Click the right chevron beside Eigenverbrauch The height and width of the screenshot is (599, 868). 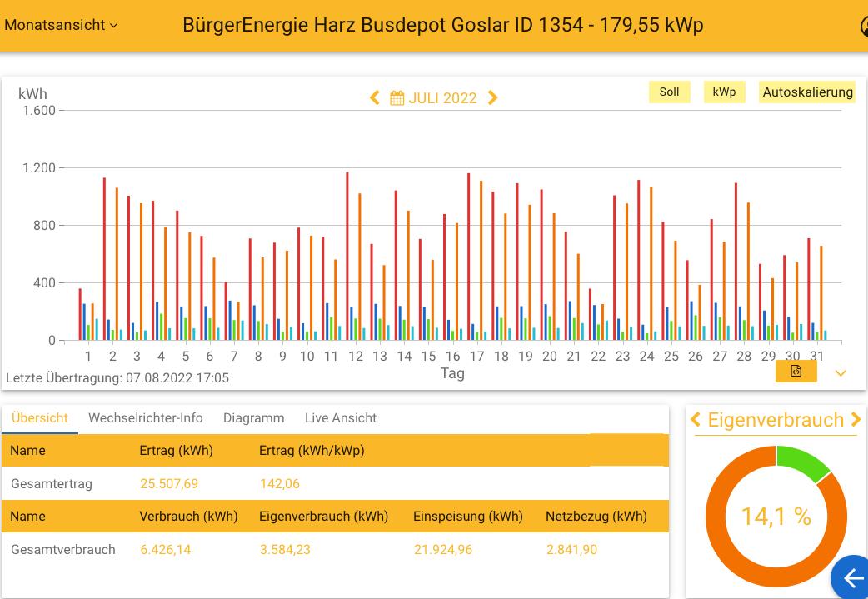point(856,420)
